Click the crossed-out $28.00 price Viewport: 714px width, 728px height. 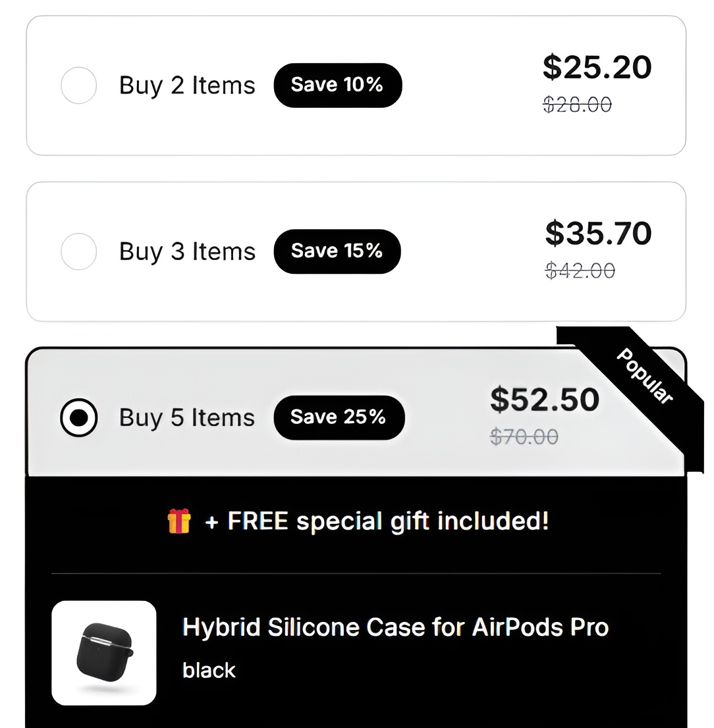tap(578, 105)
